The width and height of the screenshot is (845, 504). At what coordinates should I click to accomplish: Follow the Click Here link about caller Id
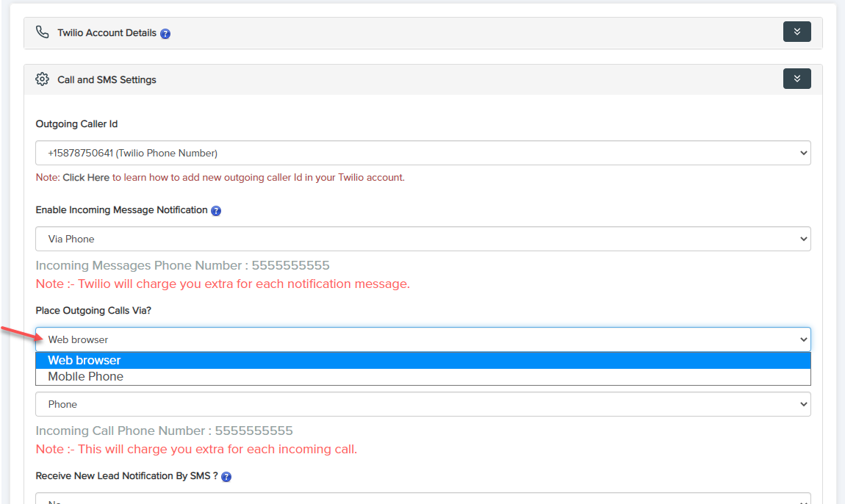tap(86, 178)
